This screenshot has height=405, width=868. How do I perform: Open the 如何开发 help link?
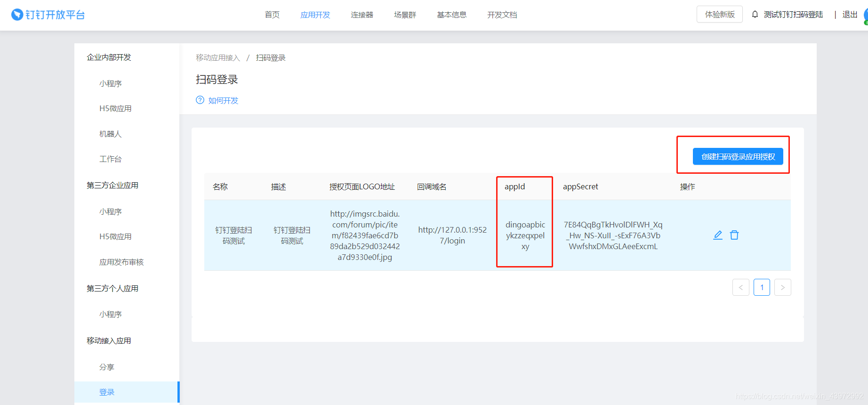(x=224, y=100)
